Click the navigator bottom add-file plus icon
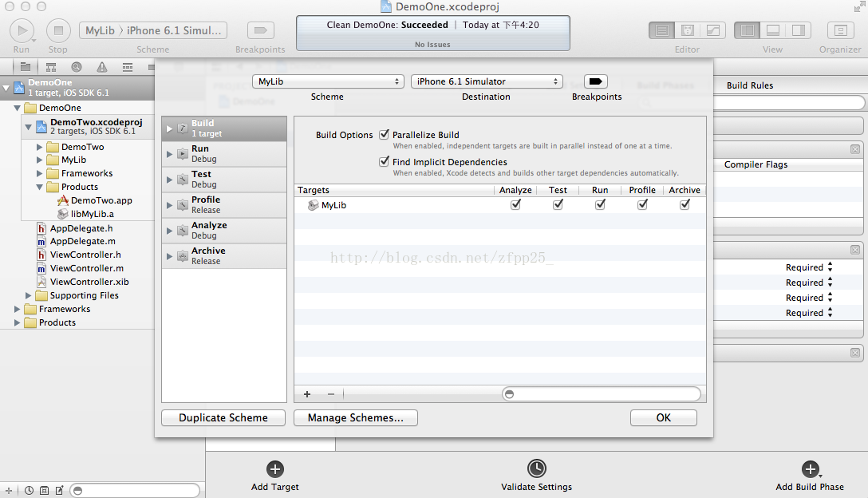 [8, 490]
